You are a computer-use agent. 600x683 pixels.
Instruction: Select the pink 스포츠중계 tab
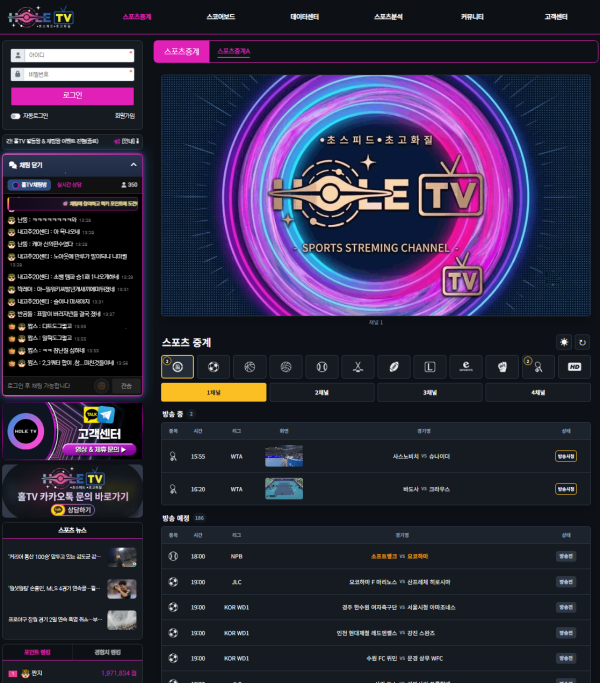tap(182, 51)
